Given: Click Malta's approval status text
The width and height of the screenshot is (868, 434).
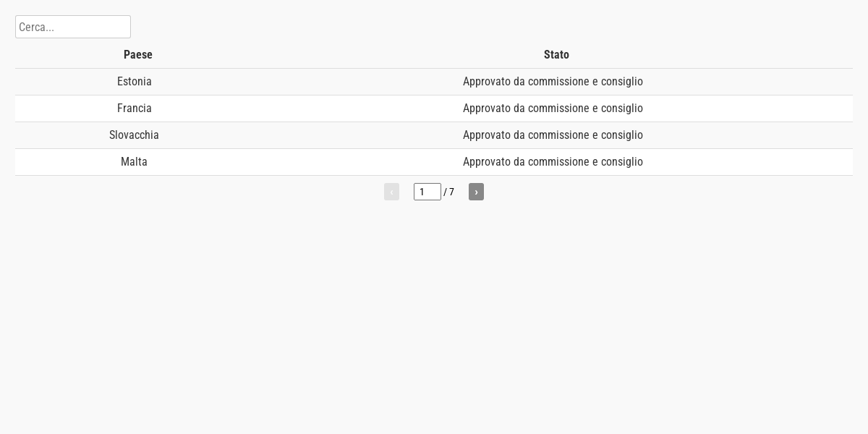Looking at the screenshot, I should click(553, 162).
